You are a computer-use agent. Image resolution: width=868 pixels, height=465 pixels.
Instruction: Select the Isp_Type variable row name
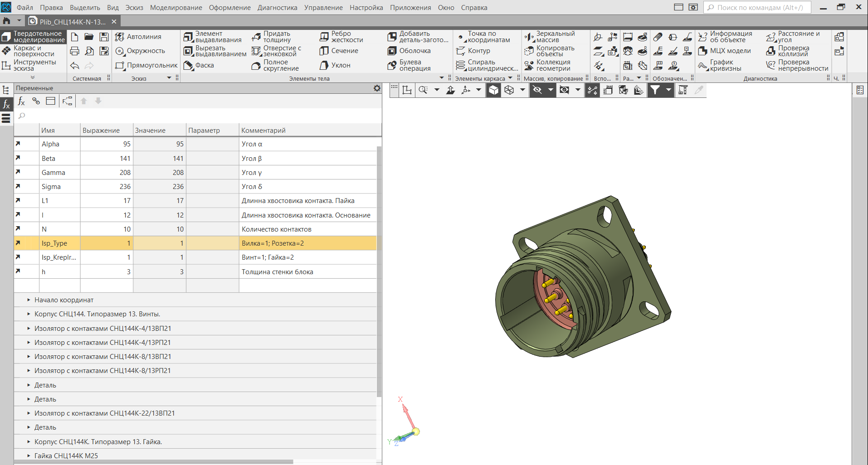click(x=54, y=243)
